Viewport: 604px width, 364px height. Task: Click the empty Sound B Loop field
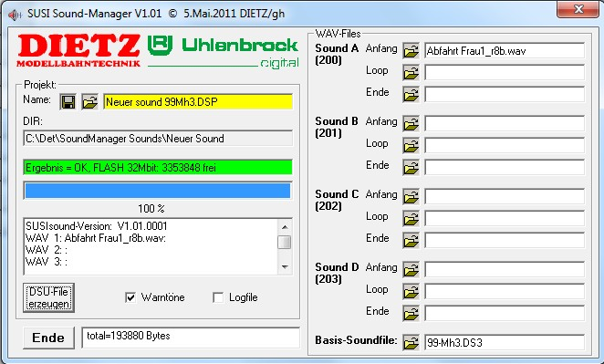[505, 146]
